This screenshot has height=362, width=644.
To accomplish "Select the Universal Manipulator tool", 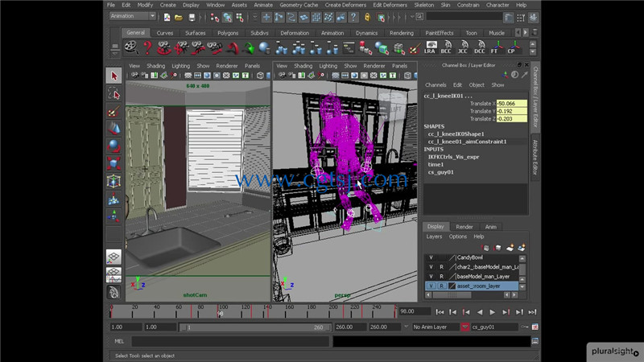I will coord(114,181).
